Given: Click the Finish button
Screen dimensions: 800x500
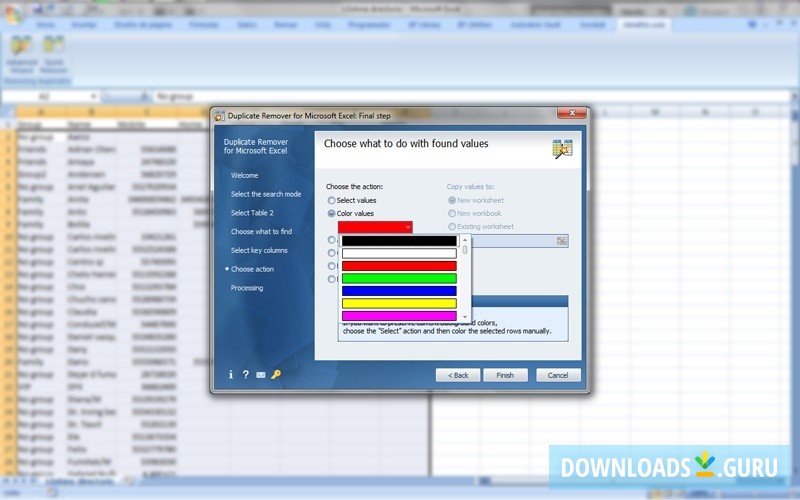Looking at the screenshot, I should pos(505,375).
